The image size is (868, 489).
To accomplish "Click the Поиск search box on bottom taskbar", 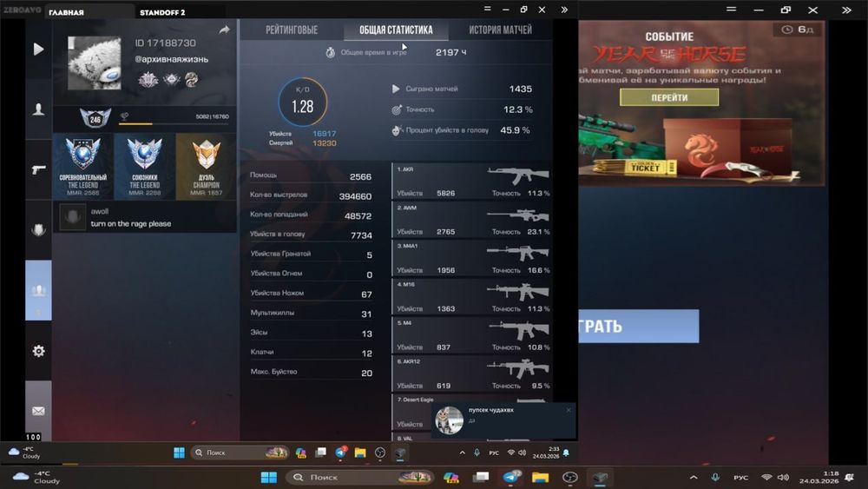I will [358, 478].
